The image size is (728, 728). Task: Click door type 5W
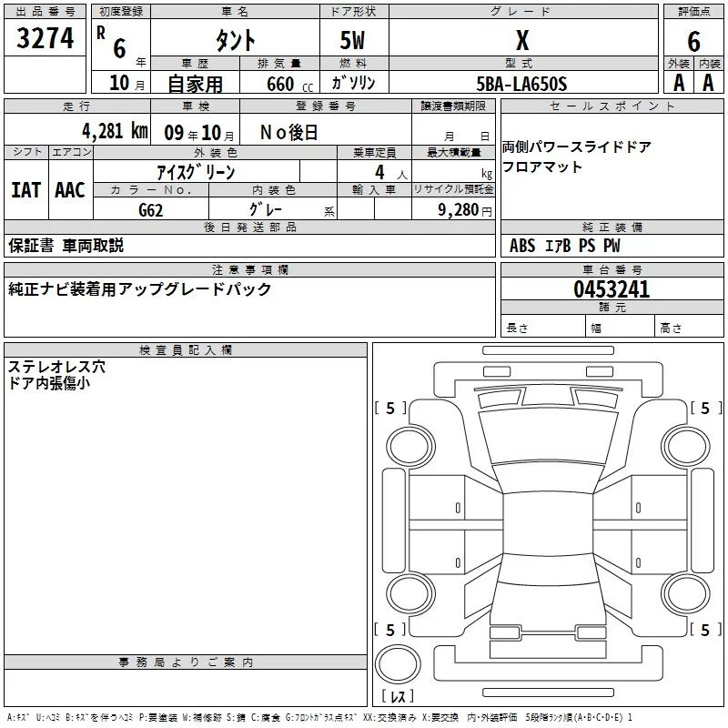(x=352, y=40)
